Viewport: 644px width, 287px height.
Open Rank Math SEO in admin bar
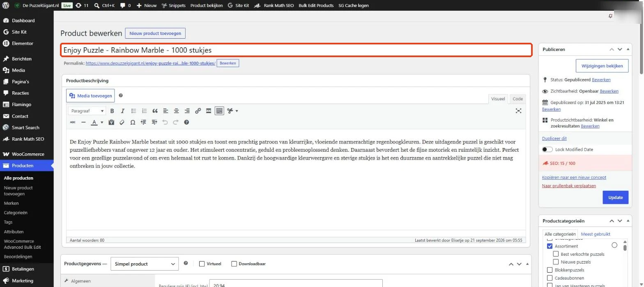274,5
